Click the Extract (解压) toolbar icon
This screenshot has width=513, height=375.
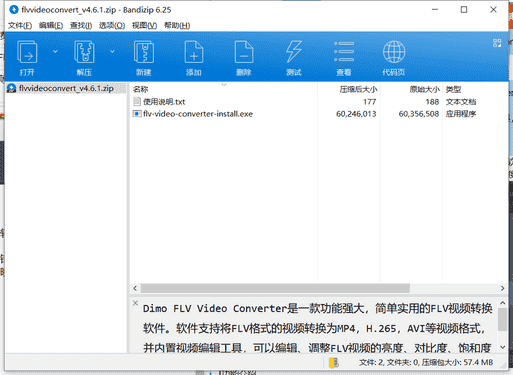[x=84, y=52]
